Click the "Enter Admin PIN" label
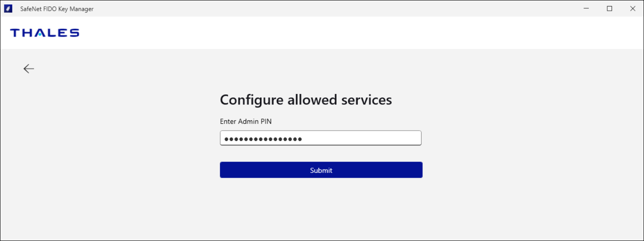 coord(246,122)
